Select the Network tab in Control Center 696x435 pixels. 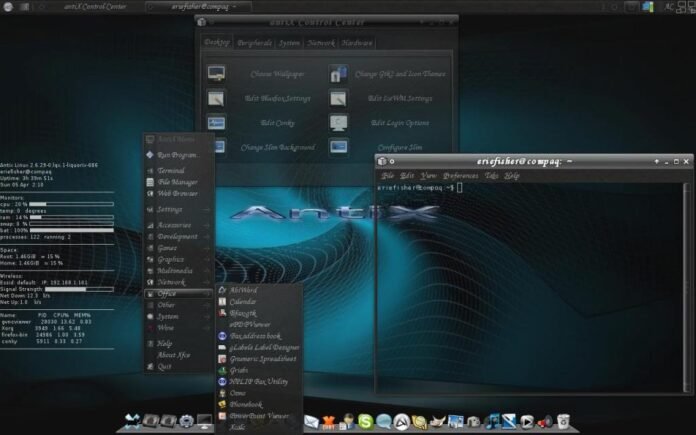point(321,43)
